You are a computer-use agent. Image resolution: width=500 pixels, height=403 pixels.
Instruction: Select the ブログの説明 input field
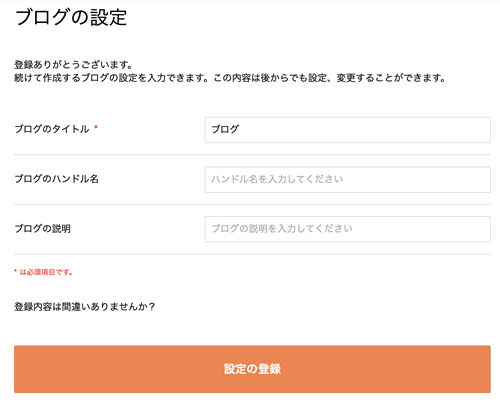(347, 229)
